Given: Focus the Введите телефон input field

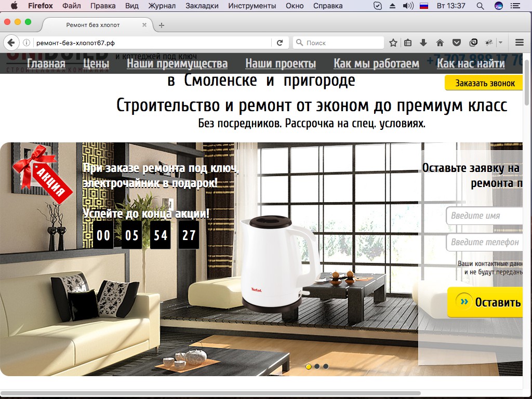Looking at the screenshot, I should [x=485, y=242].
